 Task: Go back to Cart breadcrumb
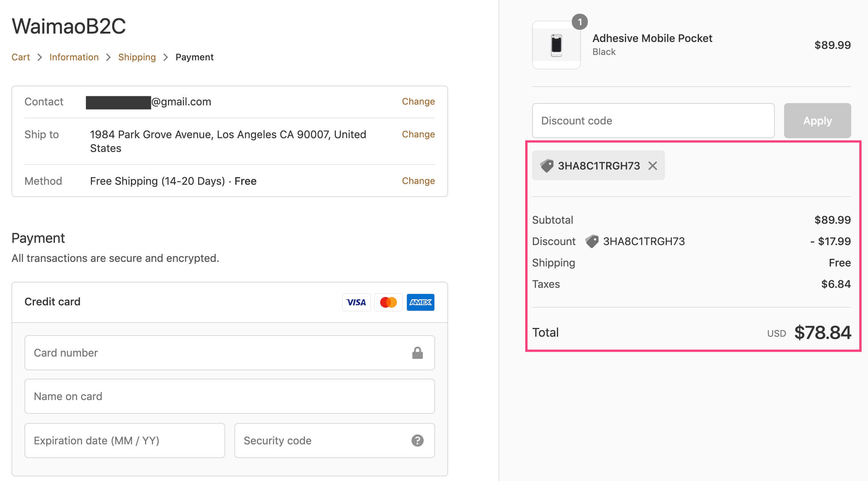coord(21,57)
